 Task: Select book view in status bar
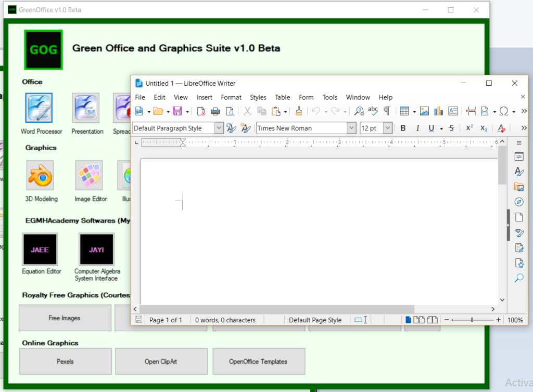pos(432,320)
